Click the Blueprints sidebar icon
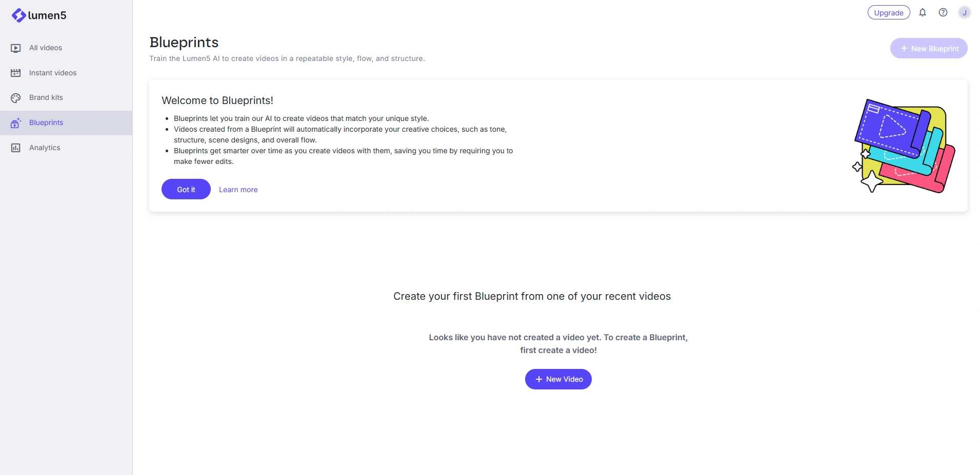The image size is (980, 475). coord(16,123)
